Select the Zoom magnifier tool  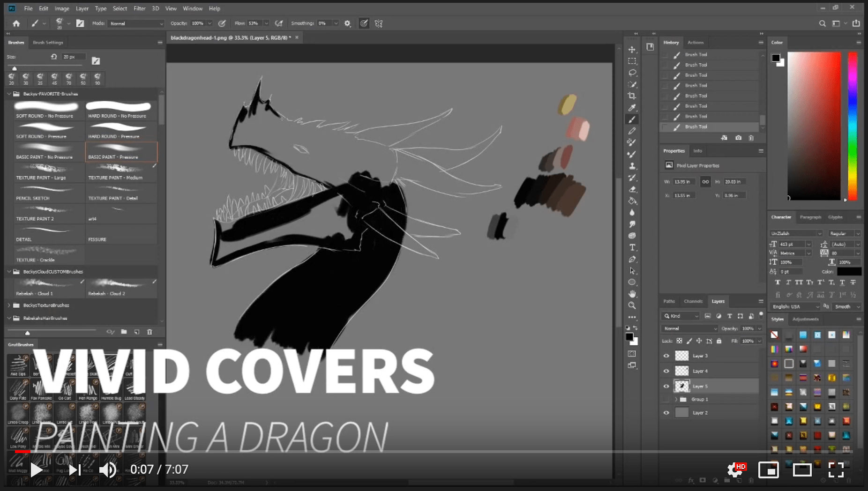pos(632,305)
